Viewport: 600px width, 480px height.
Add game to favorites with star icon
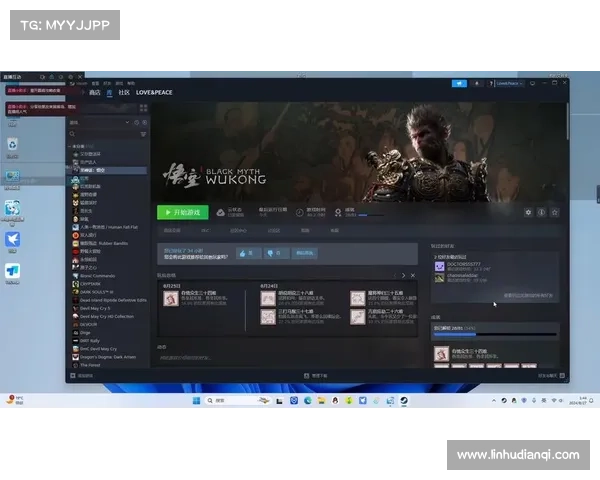[x=554, y=212]
